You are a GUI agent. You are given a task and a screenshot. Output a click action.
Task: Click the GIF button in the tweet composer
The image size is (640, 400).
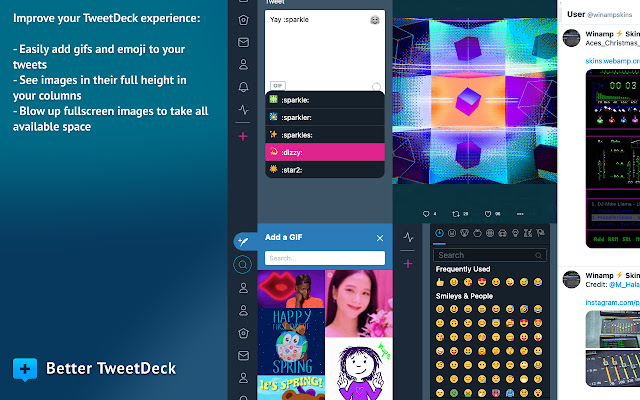(x=278, y=86)
